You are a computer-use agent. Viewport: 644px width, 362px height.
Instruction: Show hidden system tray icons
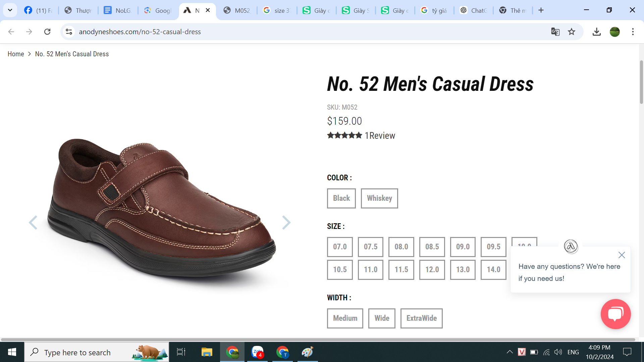tap(509, 352)
